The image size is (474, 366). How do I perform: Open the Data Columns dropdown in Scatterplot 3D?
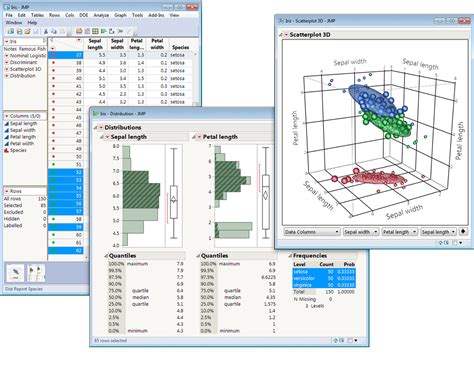coord(312,232)
